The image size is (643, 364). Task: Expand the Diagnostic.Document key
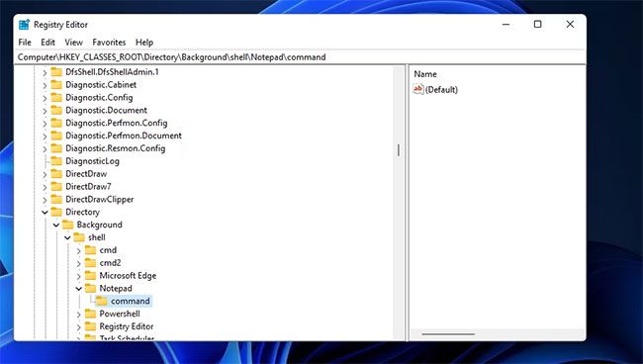click(x=45, y=111)
